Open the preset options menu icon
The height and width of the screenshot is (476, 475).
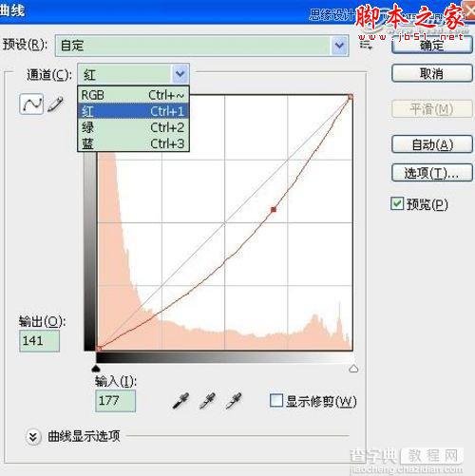(366, 45)
